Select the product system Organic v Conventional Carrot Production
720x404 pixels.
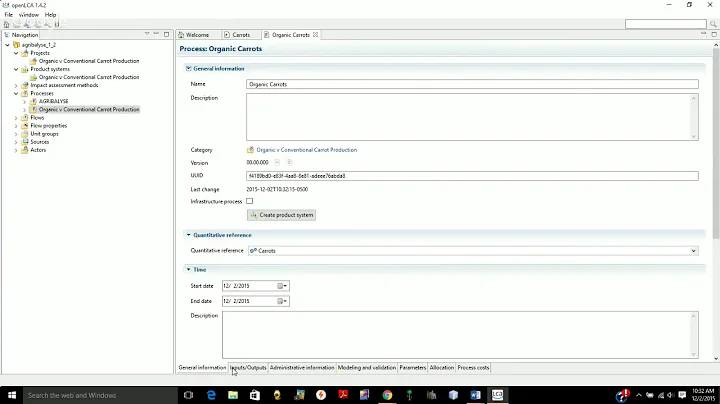click(x=89, y=77)
